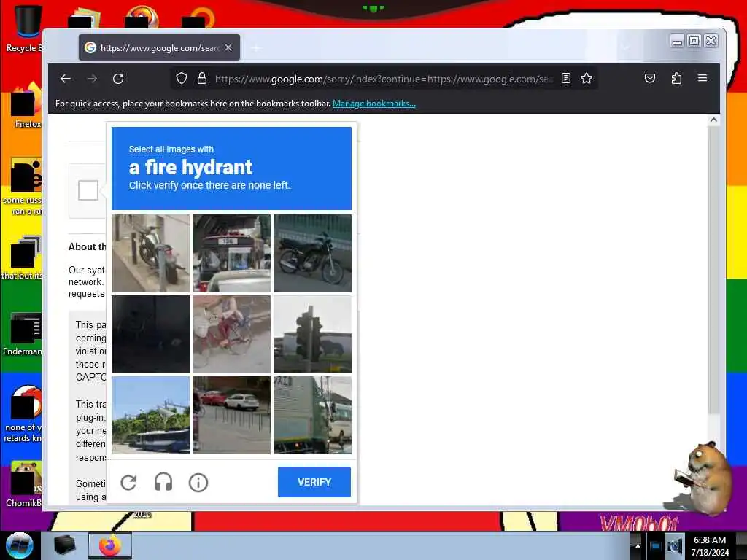Open the ChomikBox desktop icon
747x560 pixels.
24,483
